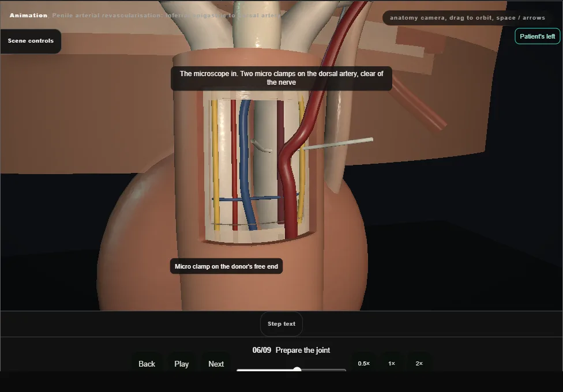Click the microscope and micro clamps caption
This screenshot has width=563, height=392.
[x=281, y=78]
